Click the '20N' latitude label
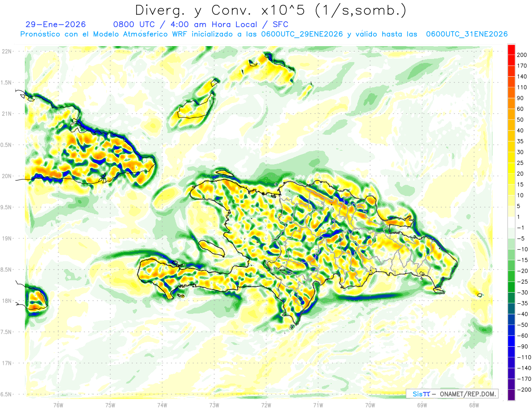The image size is (532, 411). [x=7, y=176]
